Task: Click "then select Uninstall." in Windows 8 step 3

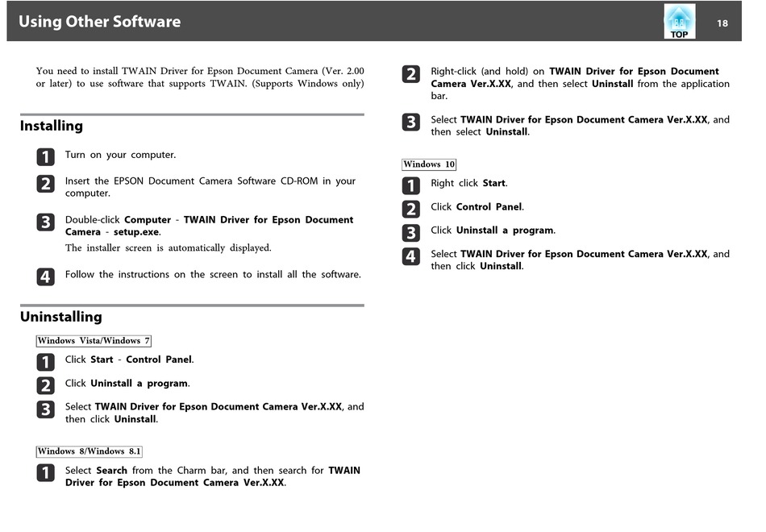Action: coord(481,132)
